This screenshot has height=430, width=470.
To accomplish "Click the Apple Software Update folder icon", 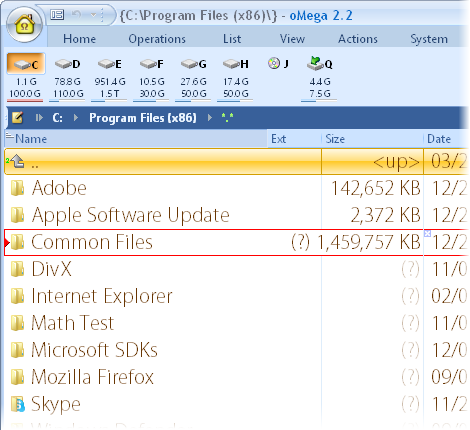I will click(17, 215).
